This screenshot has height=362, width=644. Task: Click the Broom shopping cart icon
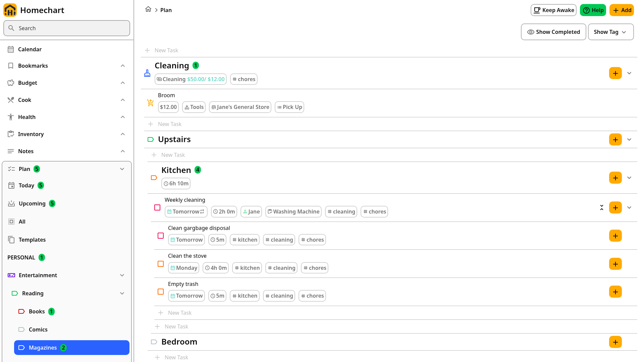(151, 103)
